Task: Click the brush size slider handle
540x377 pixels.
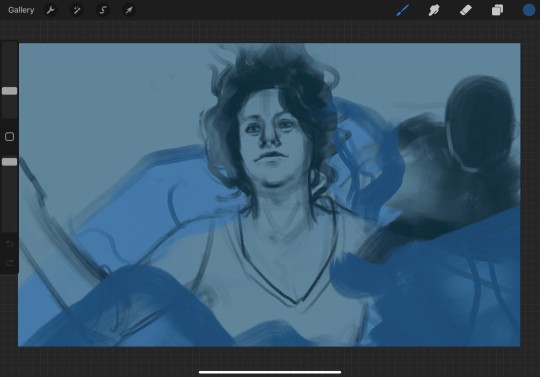Action: point(9,91)
